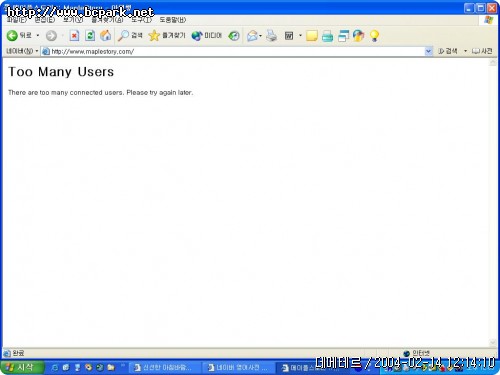The image size is (500, 375).
Task: Click the light bulb toolbar icon
Action: [x=374, y=36]
